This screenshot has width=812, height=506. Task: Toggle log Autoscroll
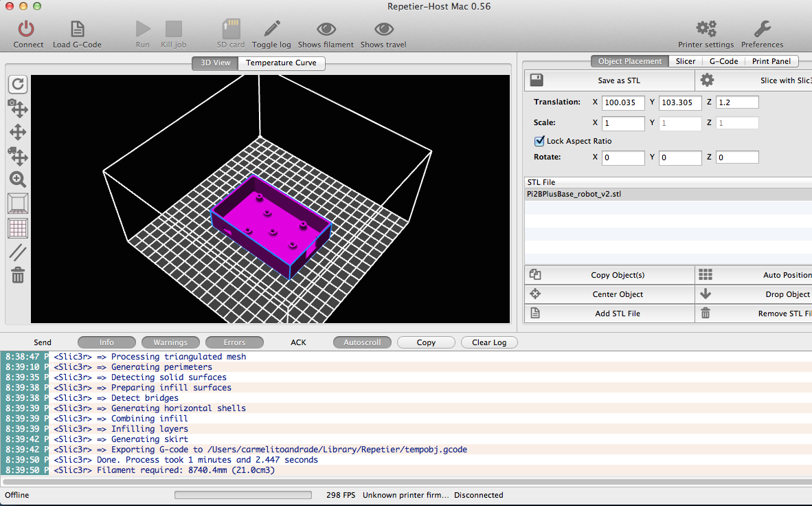[x=362, y=342]
